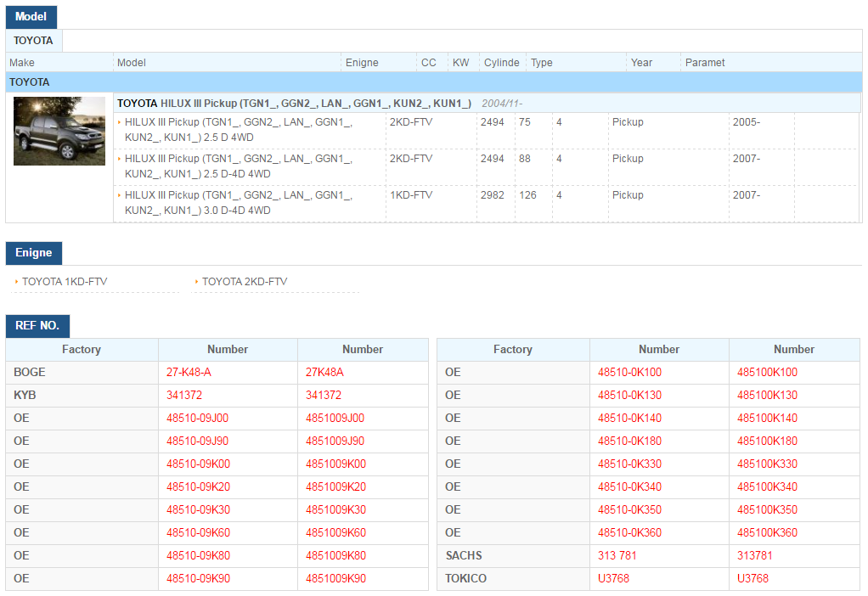Open OE number 4851009J90
This screenshot has width=868, height=596.
335,441
